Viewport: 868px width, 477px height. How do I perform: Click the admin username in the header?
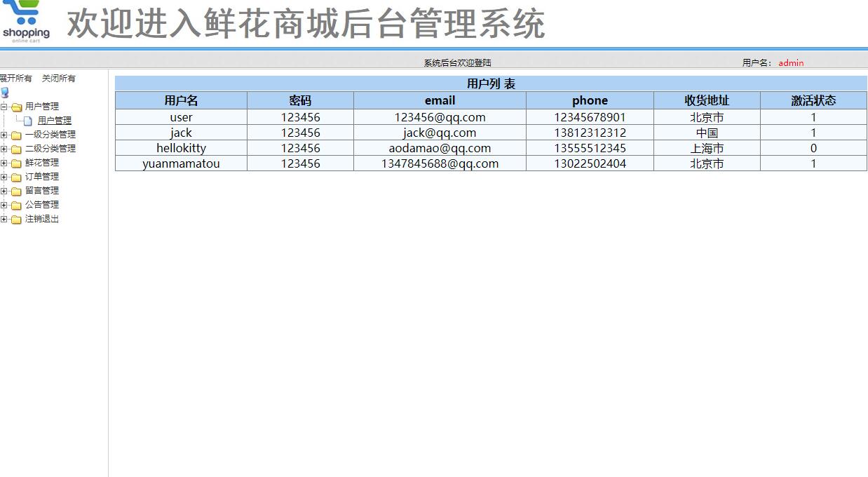(x=790, y=62)
